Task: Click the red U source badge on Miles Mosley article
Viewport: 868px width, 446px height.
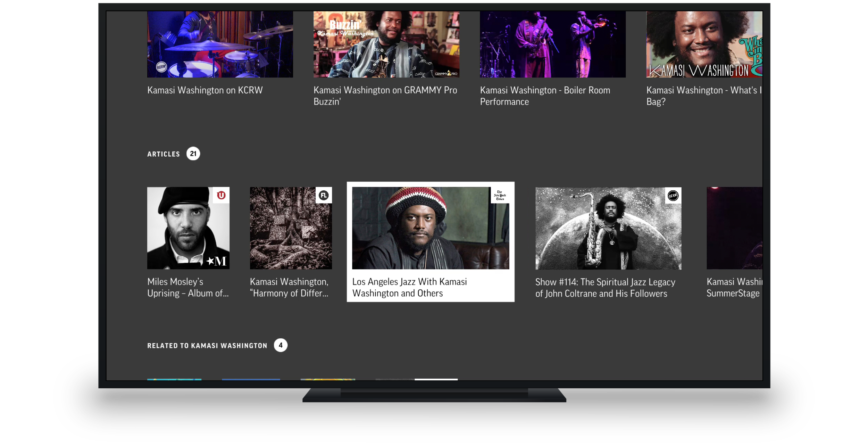Action: coord(221,195)
